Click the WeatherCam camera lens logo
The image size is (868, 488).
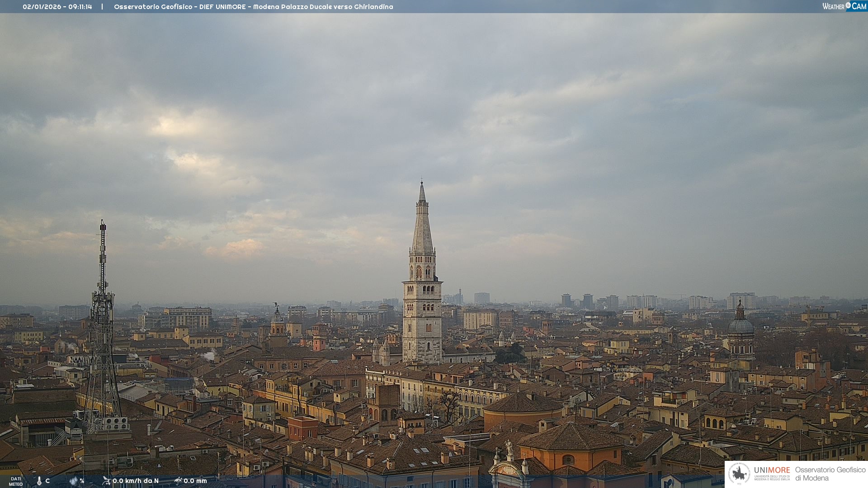point(848,6)
